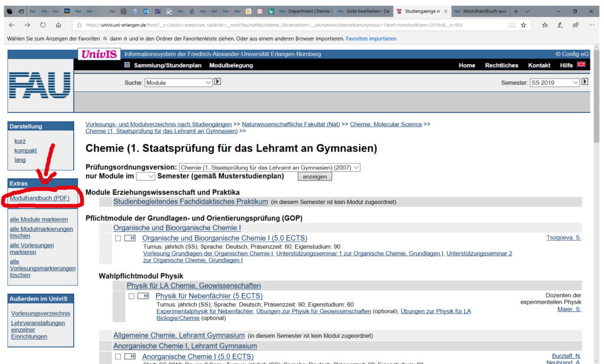Show site info via the lock icon
This screenshot has width=604, height=364.
80,25
